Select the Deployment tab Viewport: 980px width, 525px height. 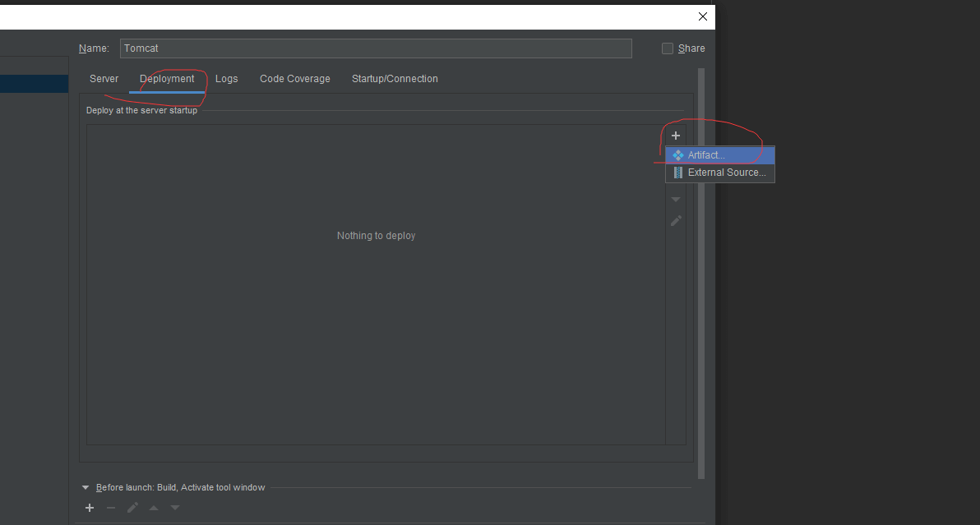pos(167,79)
